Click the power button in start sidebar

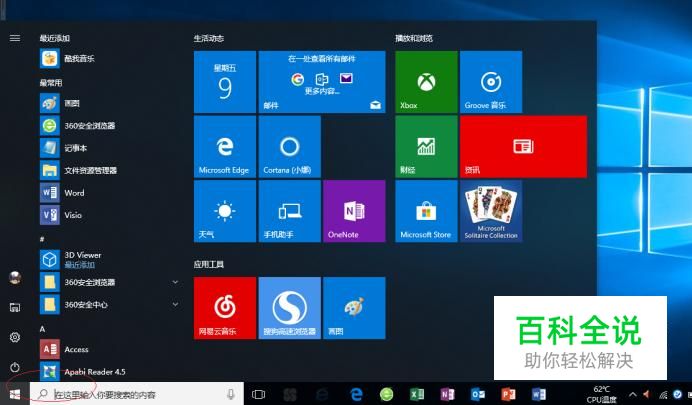[14, 368]
